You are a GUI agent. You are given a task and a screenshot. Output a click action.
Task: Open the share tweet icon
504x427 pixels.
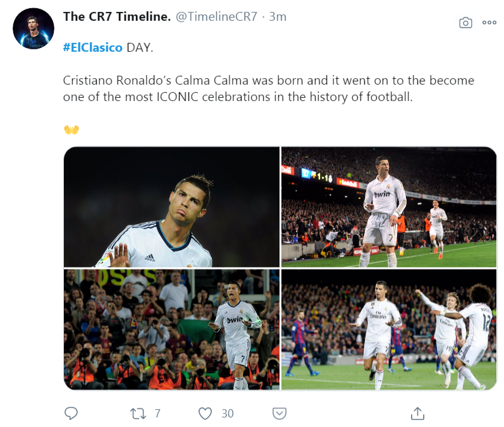pyautogui.click(x=417, y=413)
